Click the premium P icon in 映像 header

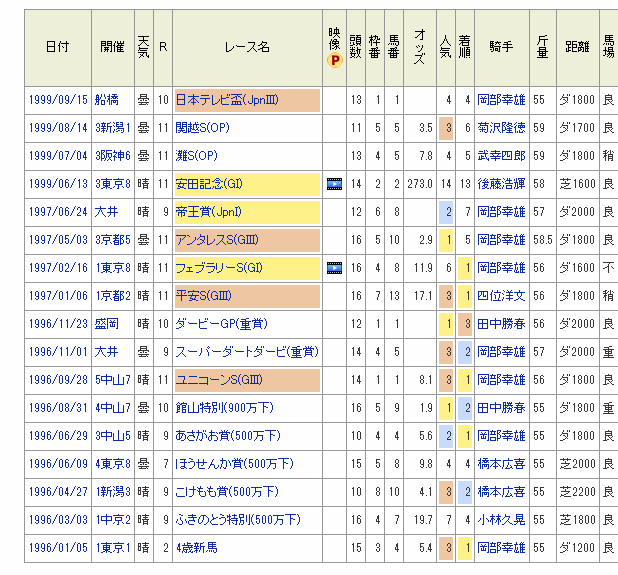pos(335,60)
